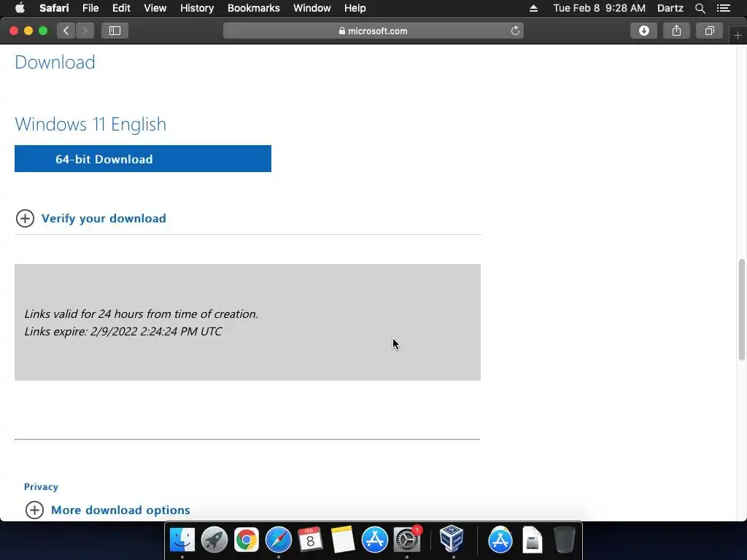Image resolution: width=747 pixels, height=560 pixels.
Task: Open the Privacy link
Action: [41, 486]
